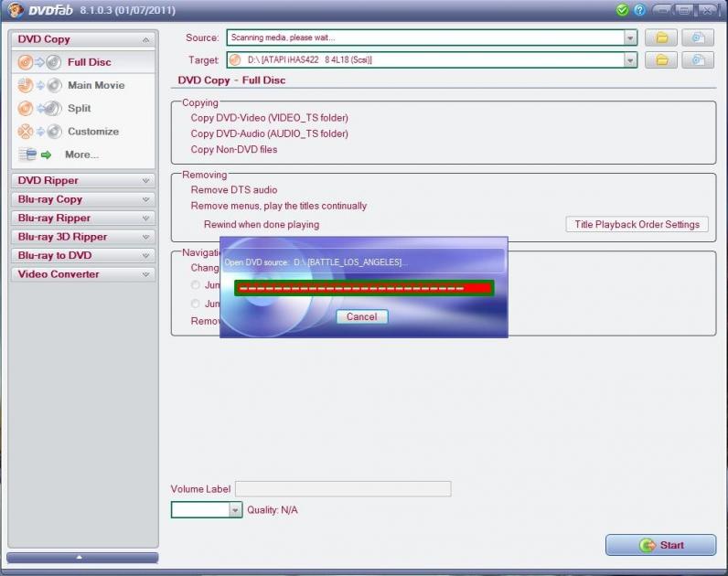Click the Start button
728x576 pixels.
coord(660,545)
